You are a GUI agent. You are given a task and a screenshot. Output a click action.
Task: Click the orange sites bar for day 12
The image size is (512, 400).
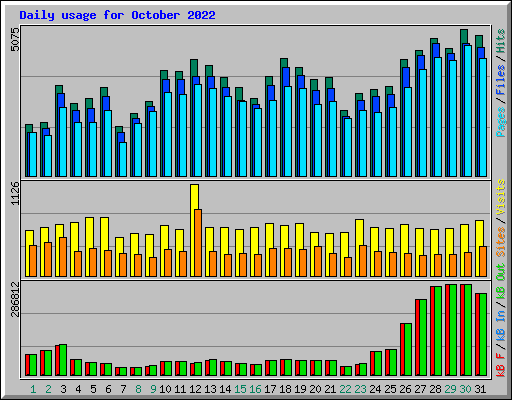point(198,243)
